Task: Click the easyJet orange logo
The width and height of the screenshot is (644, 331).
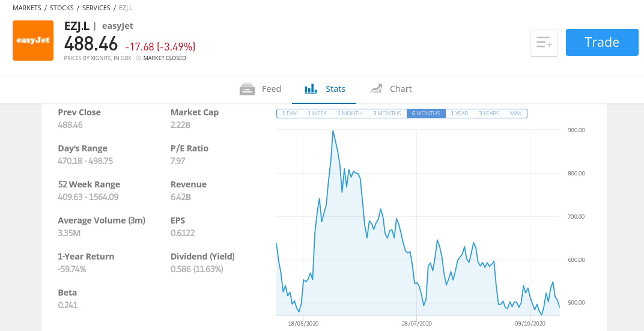Action: tap(33, 41)
